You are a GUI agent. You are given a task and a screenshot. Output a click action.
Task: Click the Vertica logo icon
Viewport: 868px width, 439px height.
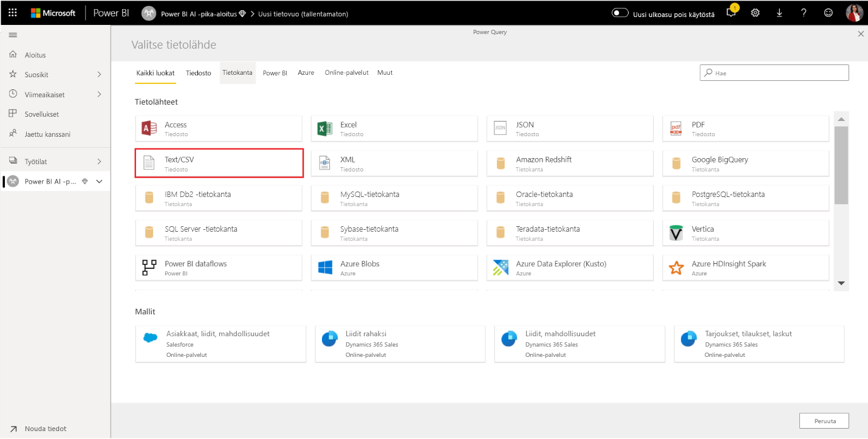pos(675,232)
